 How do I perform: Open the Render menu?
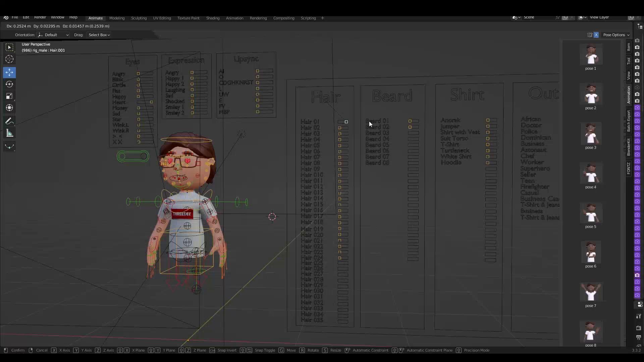click(x=40, y=17)
